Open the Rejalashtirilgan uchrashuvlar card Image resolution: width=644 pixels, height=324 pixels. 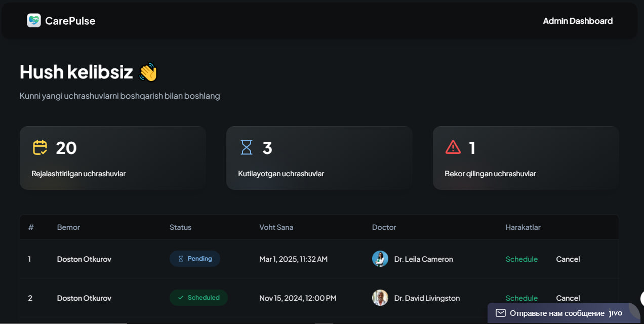click(x=113, y=158)
